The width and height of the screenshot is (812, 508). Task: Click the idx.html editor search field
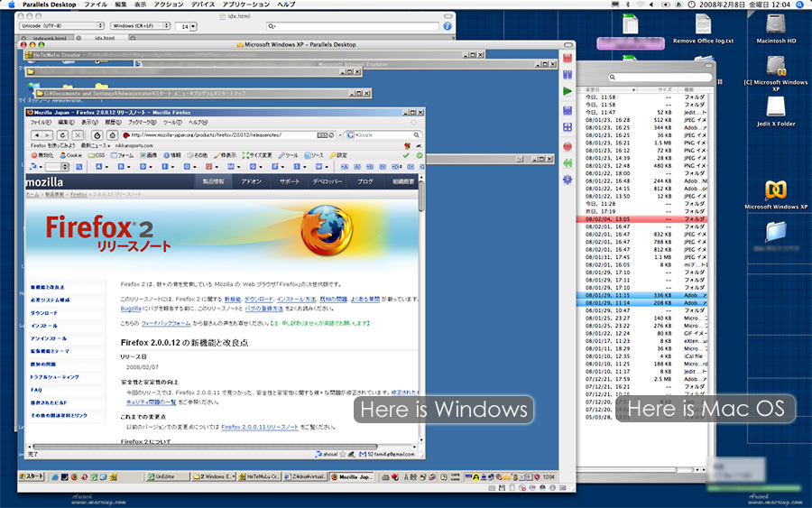(353, 26)
